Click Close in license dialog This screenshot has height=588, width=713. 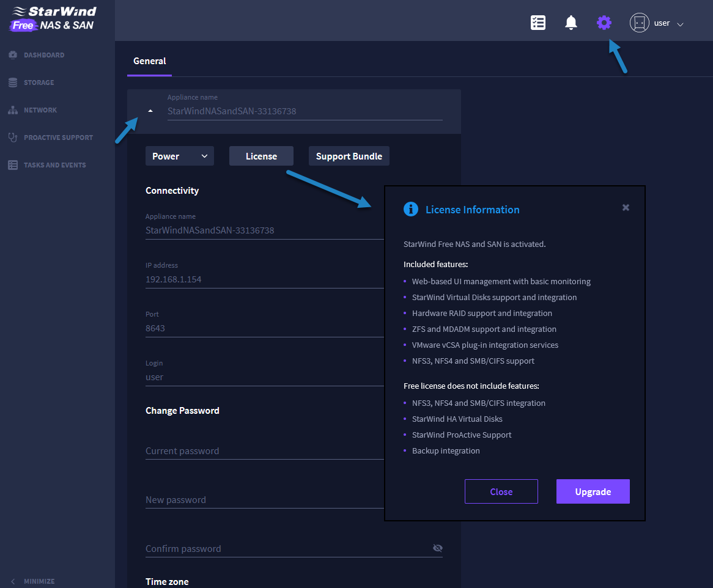tap(501, 491)
